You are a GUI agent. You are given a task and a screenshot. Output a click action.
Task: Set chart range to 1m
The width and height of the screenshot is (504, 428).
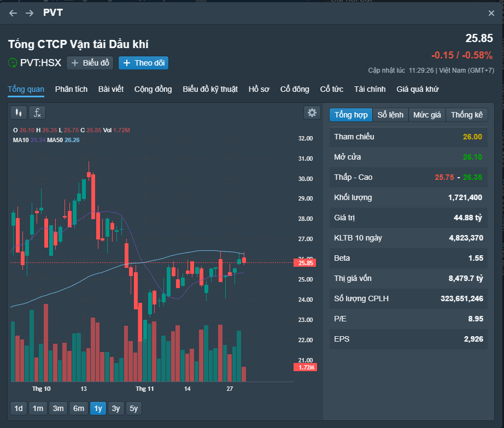point(38,408)
